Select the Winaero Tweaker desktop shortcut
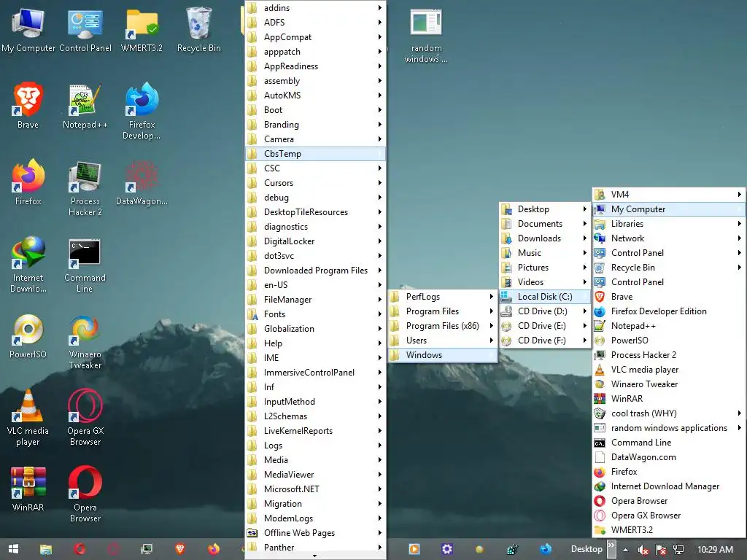The image size is (747, 560). 85,341
